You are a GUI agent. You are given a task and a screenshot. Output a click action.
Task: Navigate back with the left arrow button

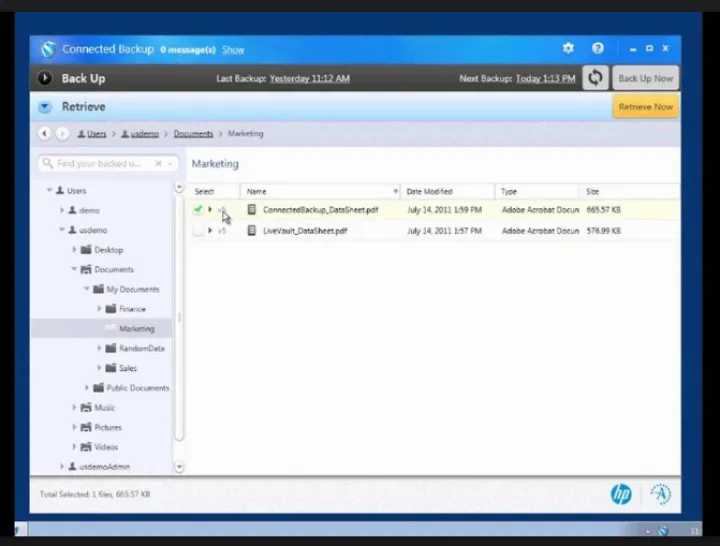click(x=44, y=134)
